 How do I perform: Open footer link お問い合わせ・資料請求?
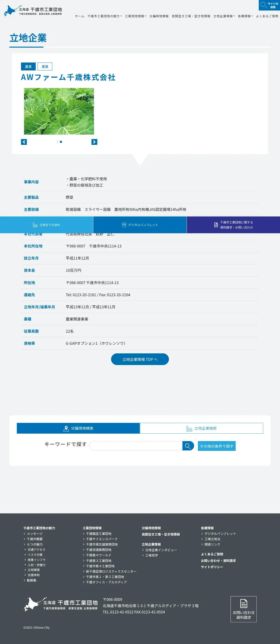(218, 561)
